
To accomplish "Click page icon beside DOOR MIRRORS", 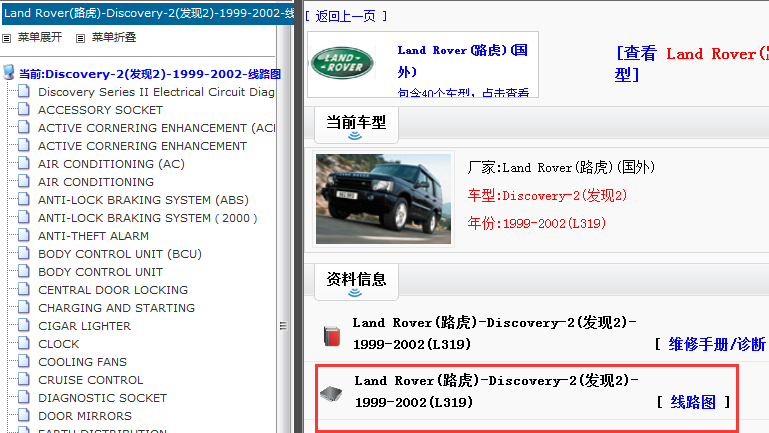I will [x=24, y=415].
